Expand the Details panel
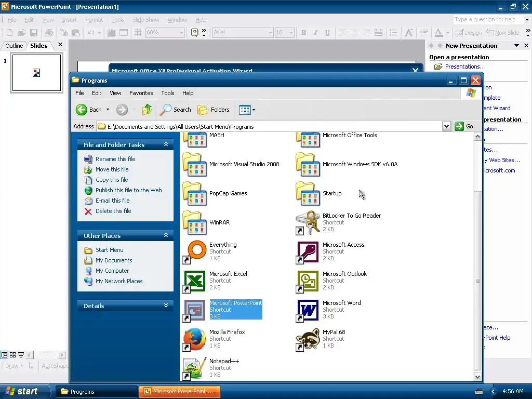This screenshot has width=532, height=399. (166, 305)
